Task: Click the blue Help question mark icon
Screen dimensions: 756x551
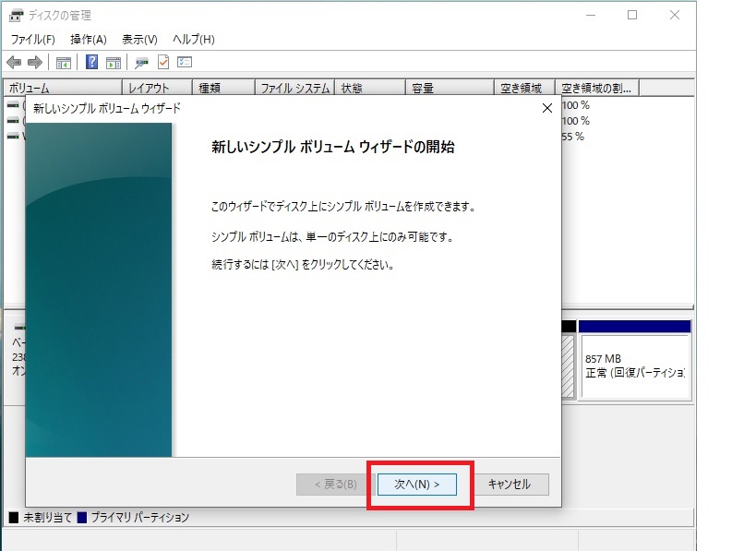Action: pyautogui.click(x=92, y=63)
